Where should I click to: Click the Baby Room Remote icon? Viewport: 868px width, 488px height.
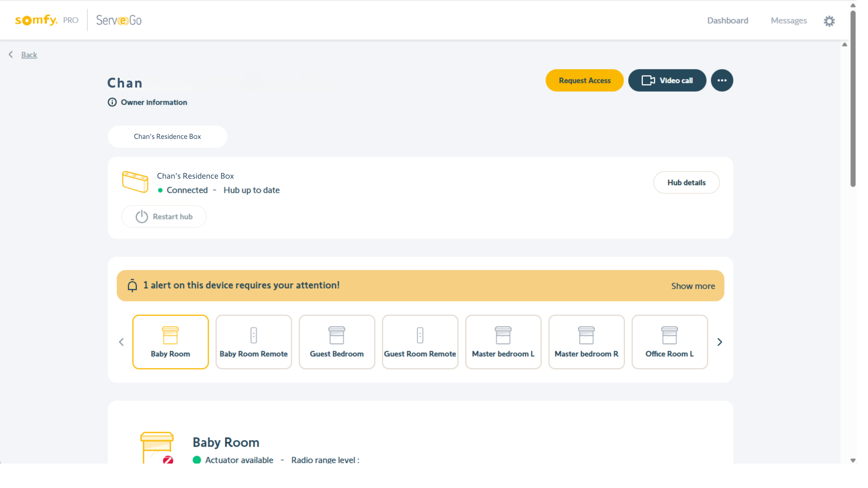coord(254,335)
